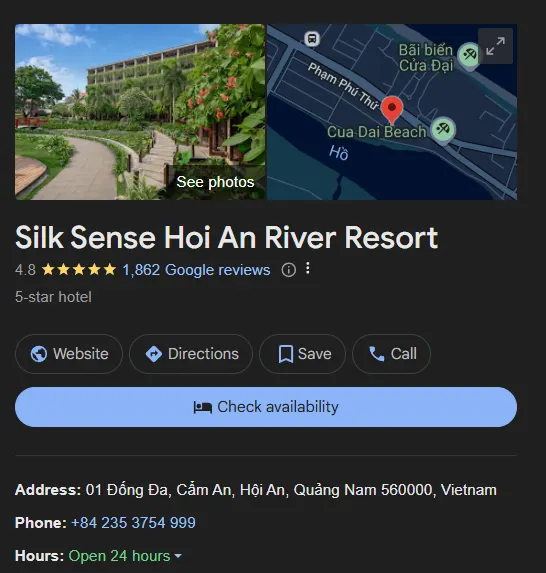The image size is (546, 573).
Task: Open the three-dot more options menu
Action: tap(308, 268)
